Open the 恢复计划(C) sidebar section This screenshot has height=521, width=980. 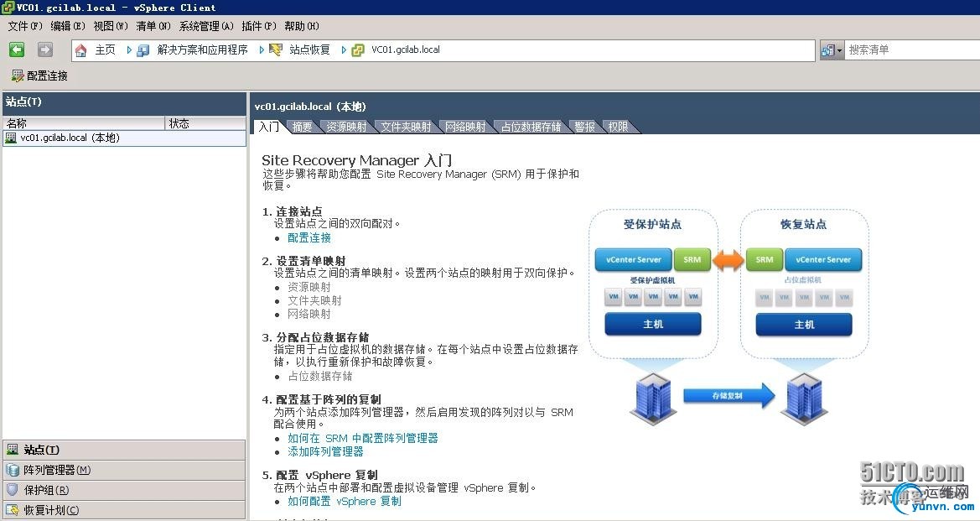[x=124, y=510]
